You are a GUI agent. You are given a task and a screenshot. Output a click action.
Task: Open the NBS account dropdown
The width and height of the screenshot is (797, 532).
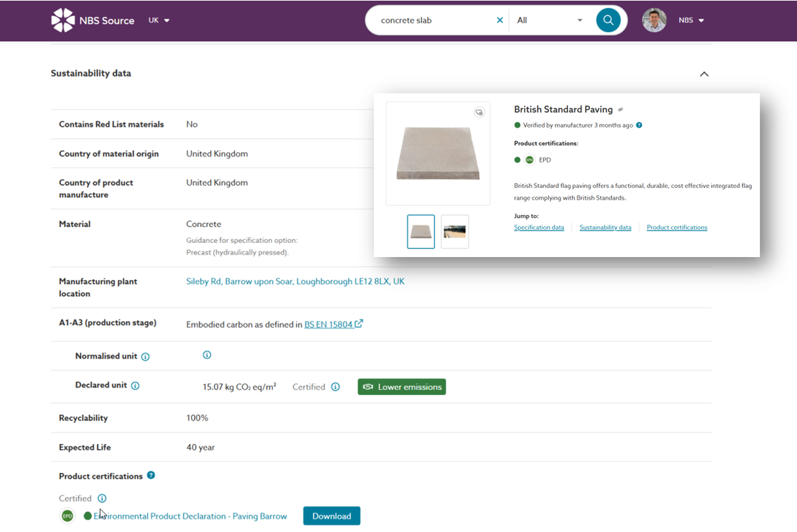(x=691, y=21)
